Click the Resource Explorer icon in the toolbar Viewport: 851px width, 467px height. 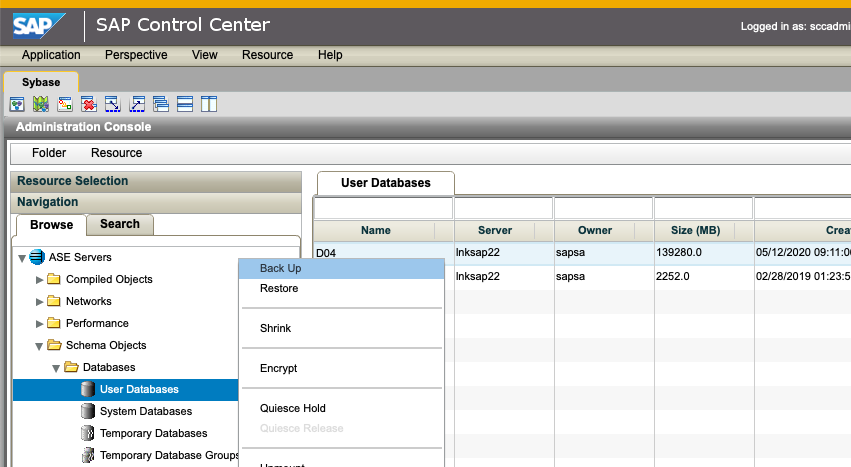point(17,104)
